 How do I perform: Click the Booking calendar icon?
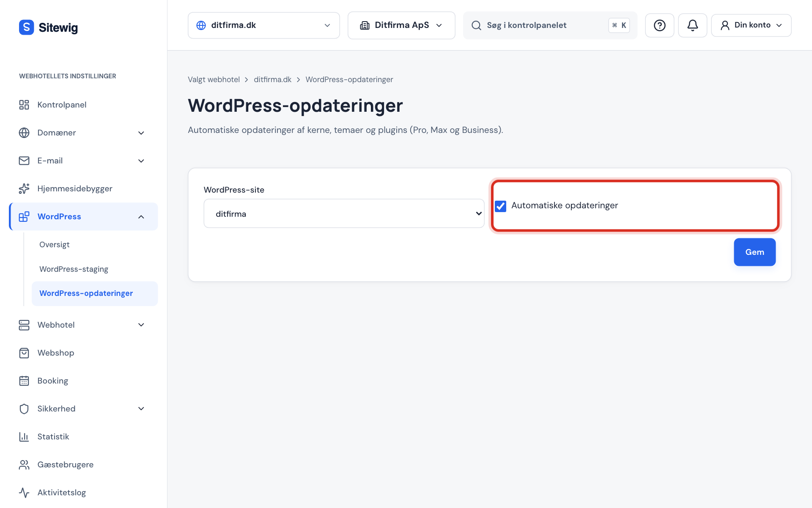click(x=24, y=381)
